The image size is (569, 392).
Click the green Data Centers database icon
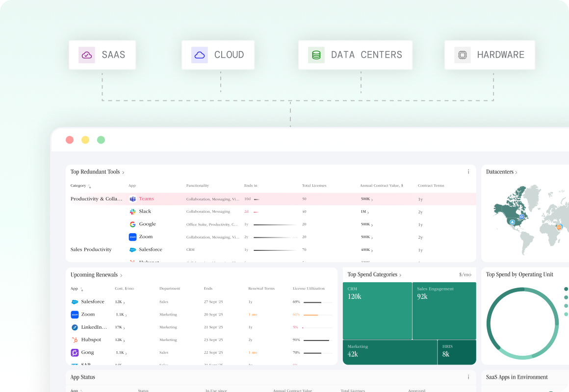coord(316,55)
